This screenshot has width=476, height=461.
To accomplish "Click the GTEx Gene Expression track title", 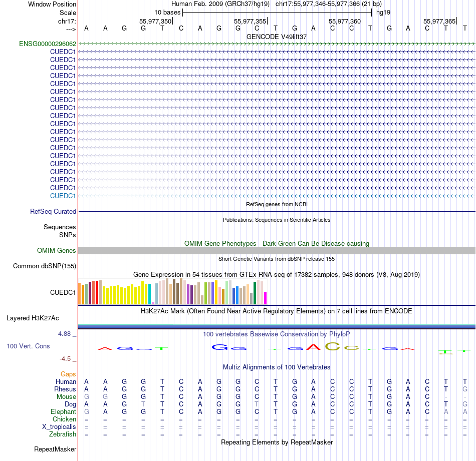I will click(277, 274).
